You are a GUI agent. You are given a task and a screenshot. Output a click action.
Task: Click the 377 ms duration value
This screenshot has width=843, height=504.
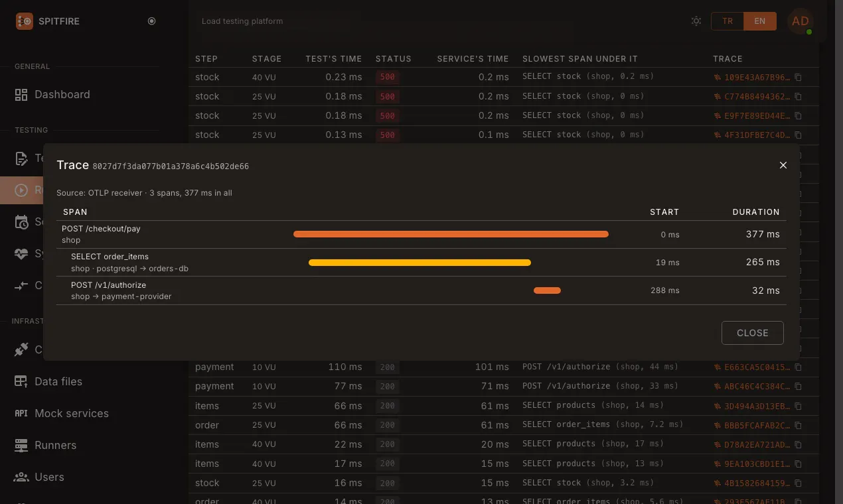click(x=763, y=234)
